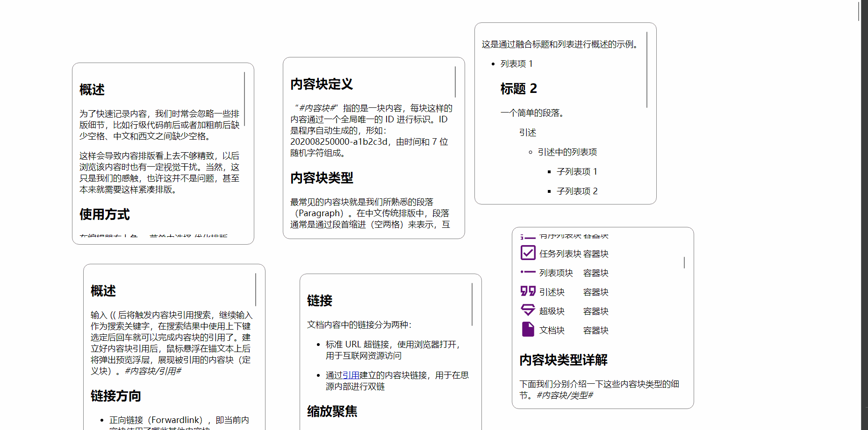Click the 内容块定义 heading
The width and height of the screenshot is (868, 430).
click(322, 85)
